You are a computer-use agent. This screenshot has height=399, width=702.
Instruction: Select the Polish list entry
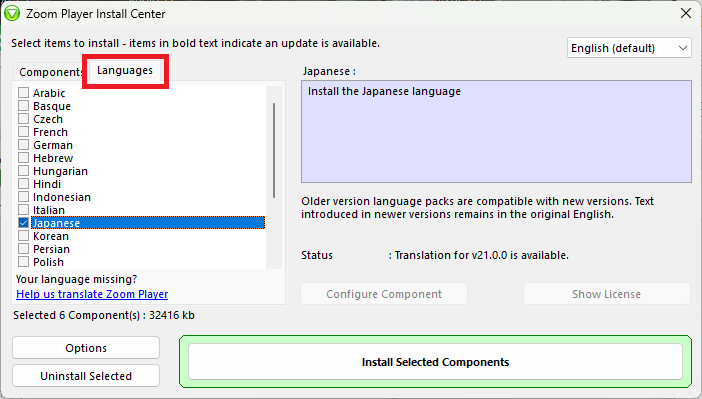point(48,262)
